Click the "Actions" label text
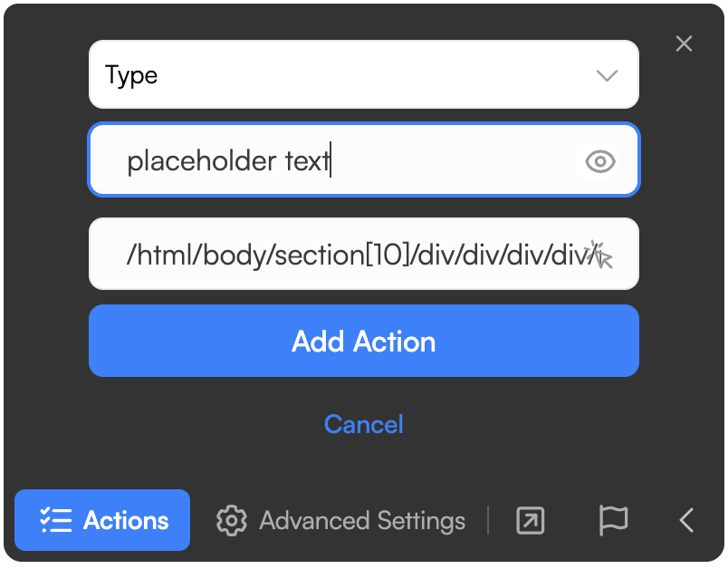Screen dimensions: 728x569 126,520
